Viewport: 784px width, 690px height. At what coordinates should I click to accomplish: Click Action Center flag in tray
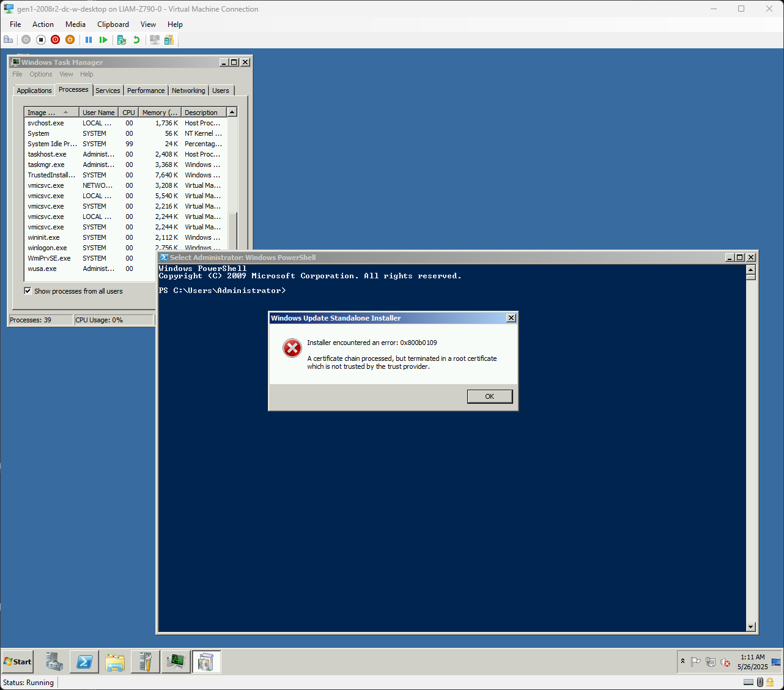(x=696, y=662)
